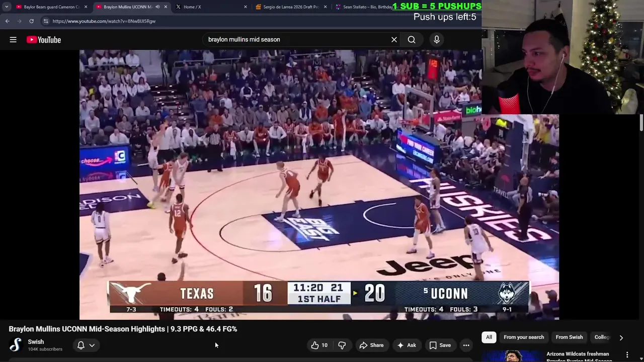Toggle notification bell for Swish channel

click(80, 345)
